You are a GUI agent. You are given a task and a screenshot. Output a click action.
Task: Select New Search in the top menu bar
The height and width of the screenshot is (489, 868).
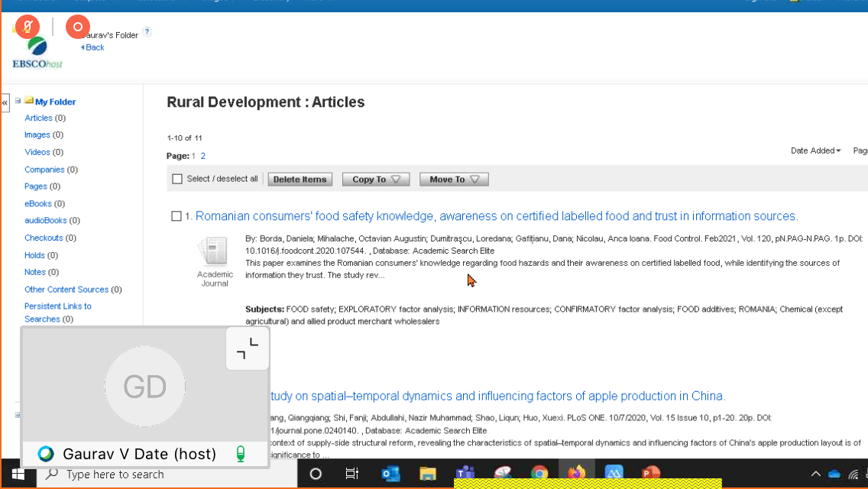37,2
